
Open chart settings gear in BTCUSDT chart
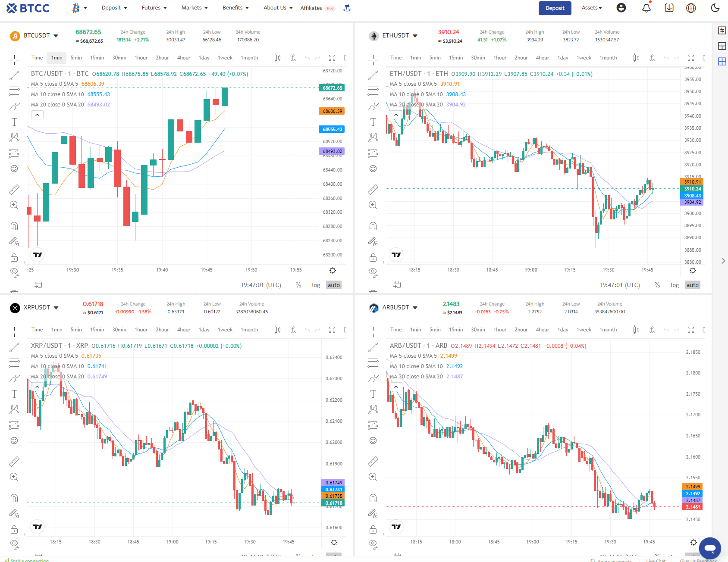(x=333, y=270)
